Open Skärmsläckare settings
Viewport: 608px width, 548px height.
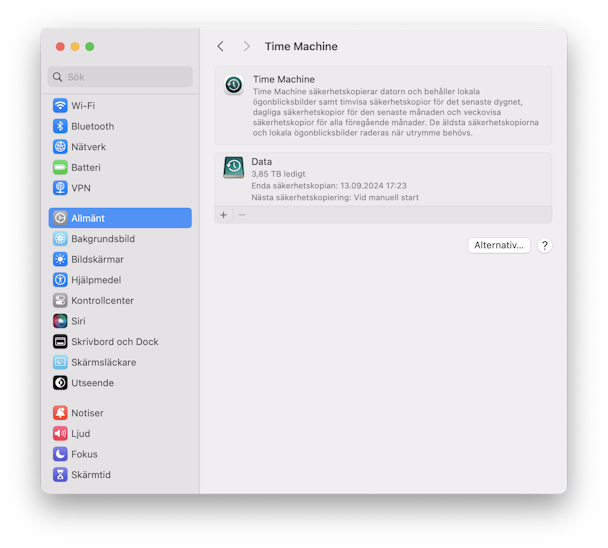(x=120, y=362)
